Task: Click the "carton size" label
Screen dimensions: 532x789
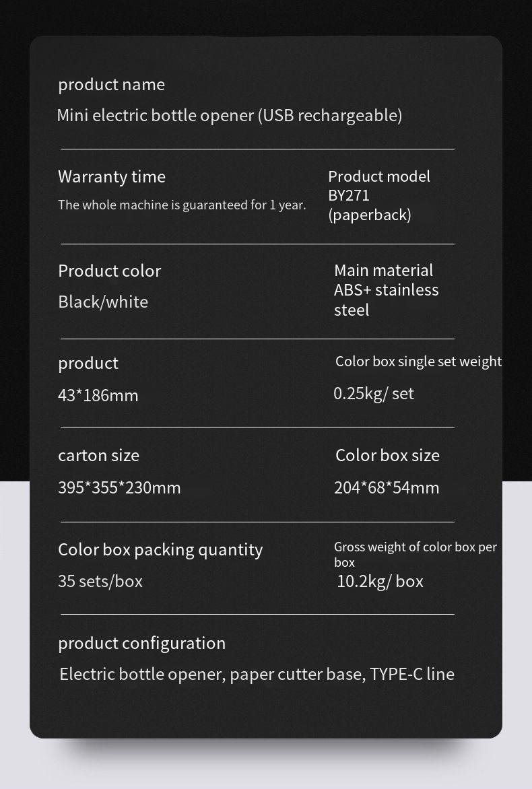Action: 98,455
